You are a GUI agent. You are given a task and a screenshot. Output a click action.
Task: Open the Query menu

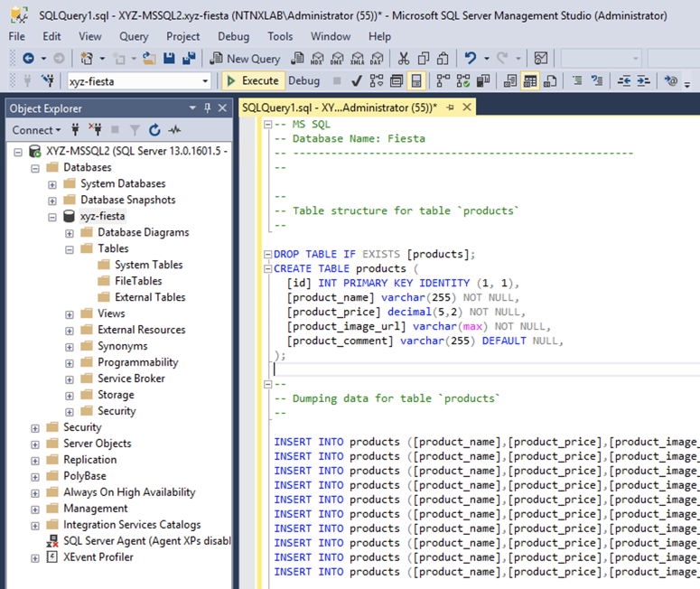(134, 36)
